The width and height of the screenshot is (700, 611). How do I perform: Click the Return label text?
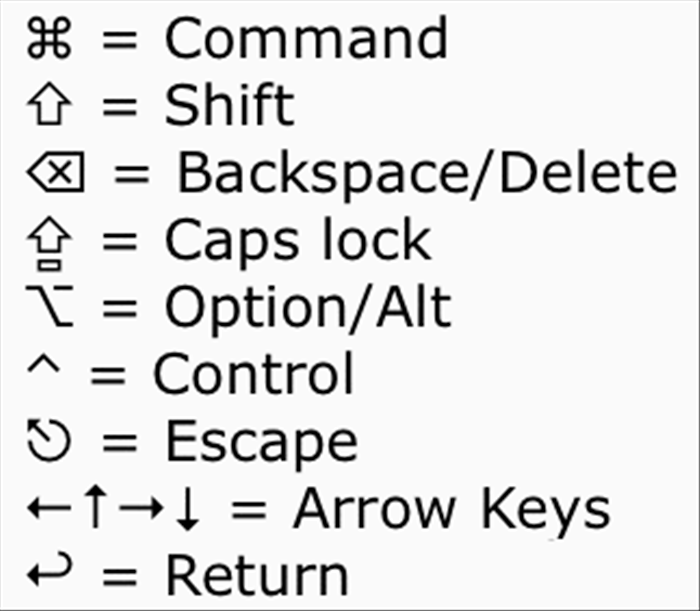pyautogui.click(x=257, y=574)
